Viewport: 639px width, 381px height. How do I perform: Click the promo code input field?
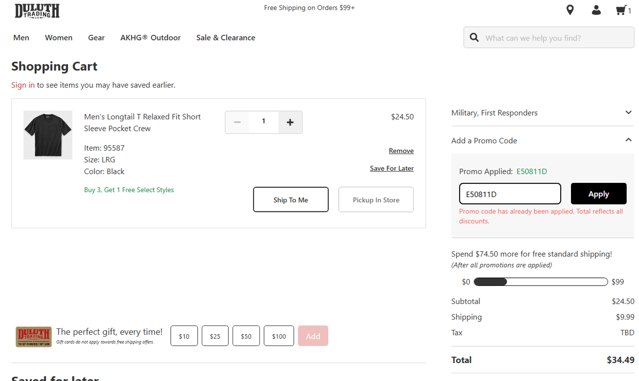[510, 194]
